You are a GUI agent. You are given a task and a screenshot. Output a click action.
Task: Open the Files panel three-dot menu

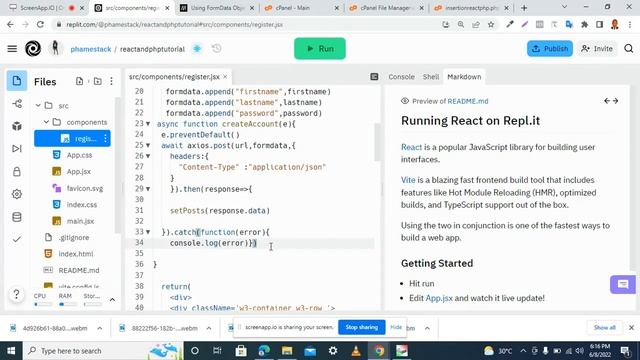point(111,81)
